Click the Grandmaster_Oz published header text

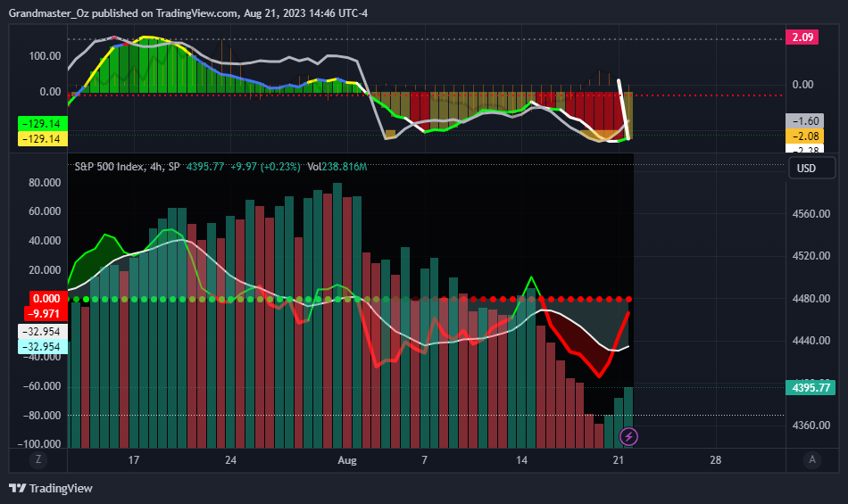187,13
